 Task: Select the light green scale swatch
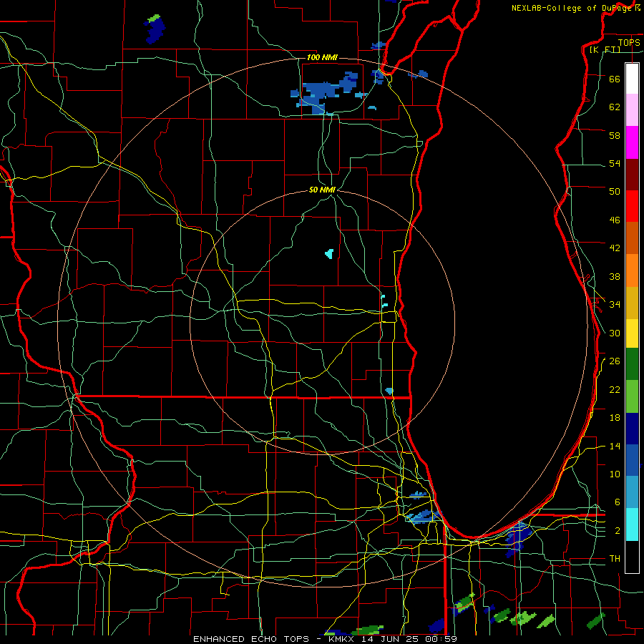[632, 396]
